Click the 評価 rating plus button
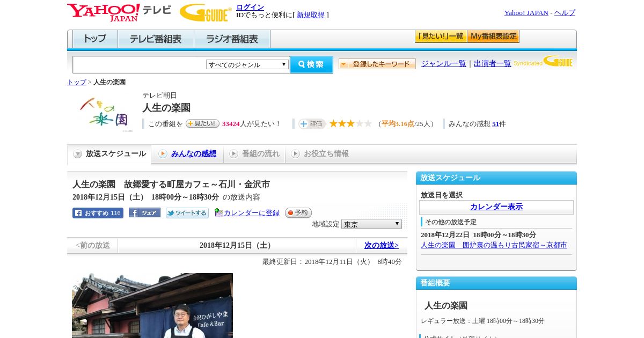Screen dimensions: 644x338 coord(312,124)
